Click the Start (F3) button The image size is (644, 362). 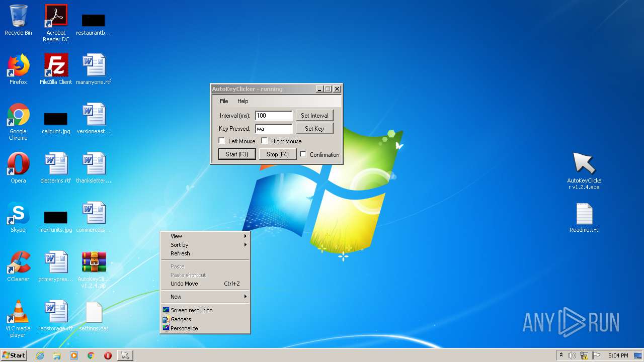tap(237, 154)
